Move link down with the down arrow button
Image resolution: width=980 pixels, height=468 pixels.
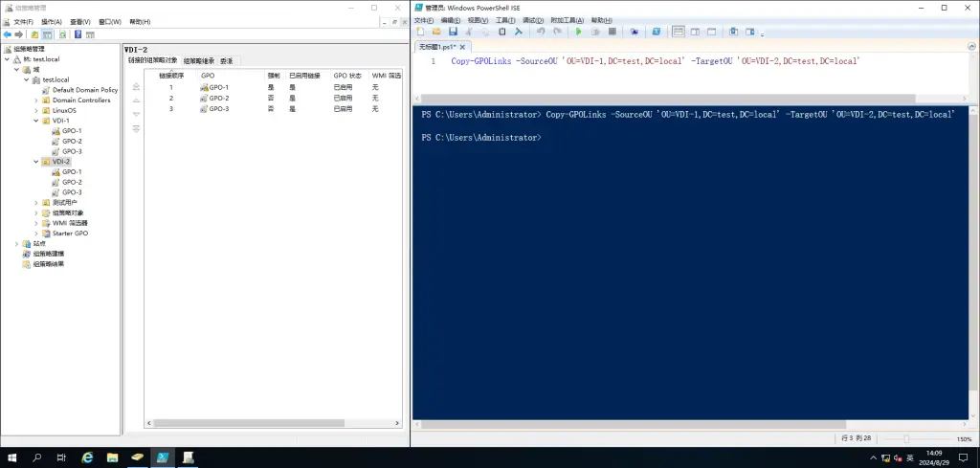click(x=136, y=115)
